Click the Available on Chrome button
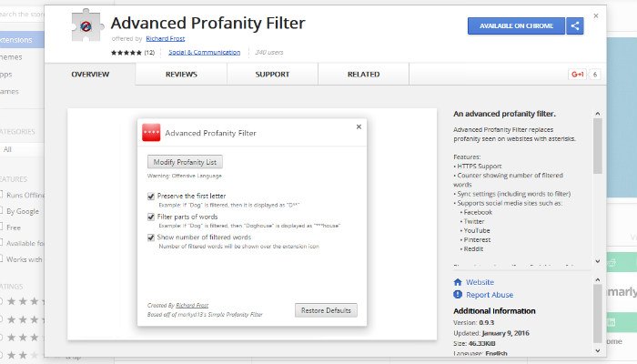Image resolution: width=637 pixels, height=364 pixels. [x=516, y=26]
